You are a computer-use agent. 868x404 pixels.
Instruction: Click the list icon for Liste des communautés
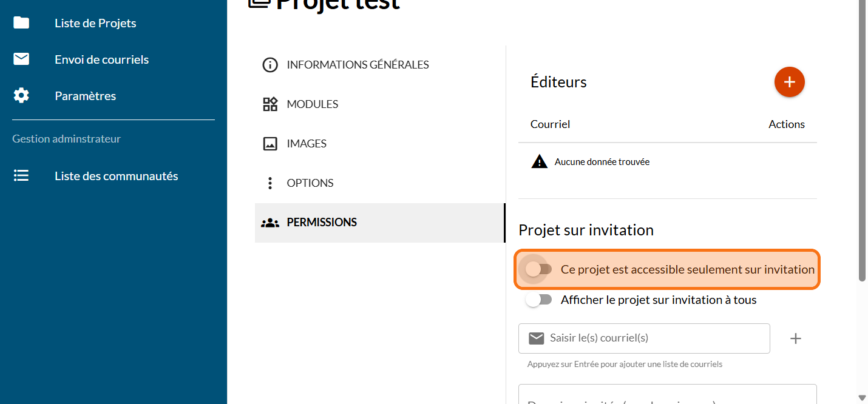(21, 176)
